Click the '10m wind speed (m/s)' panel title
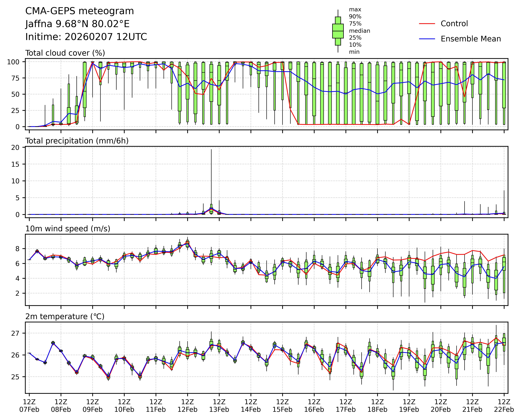The width and height of the screenshot is (521, 420). pyautogui.click(x=68, y=229)
